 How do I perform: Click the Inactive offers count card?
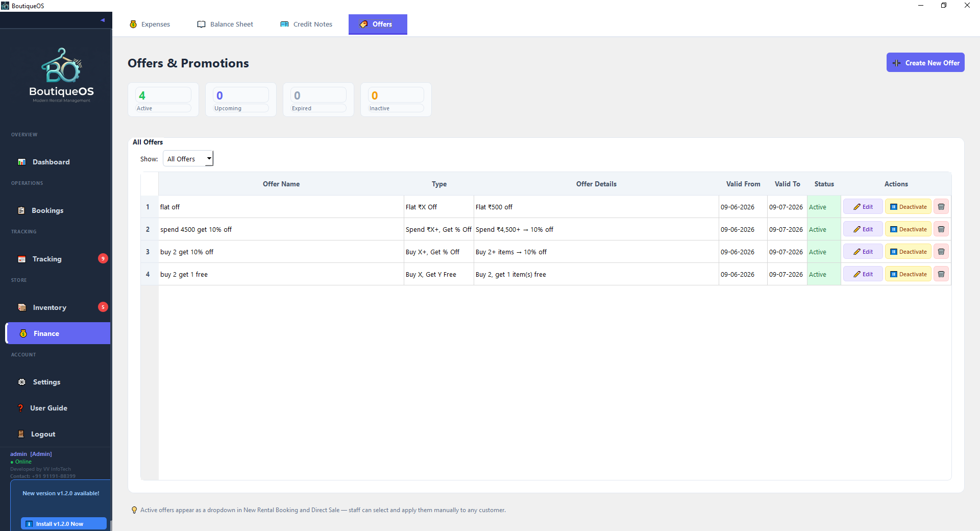point(396,100)
